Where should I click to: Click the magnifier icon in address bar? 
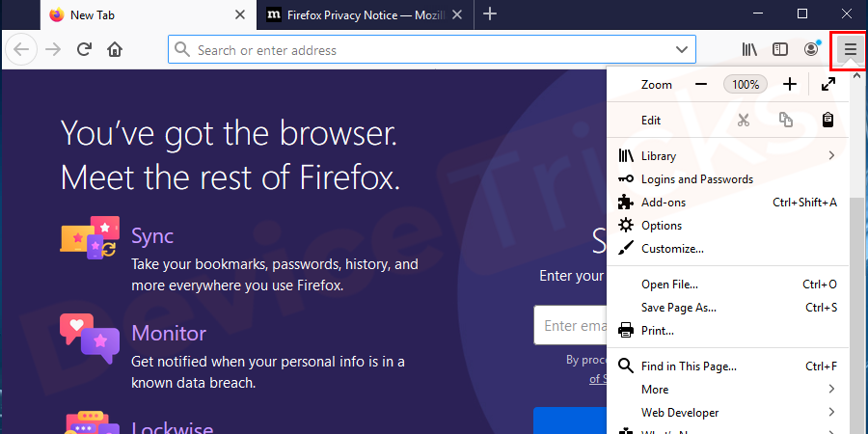click(x=182, y=50)
